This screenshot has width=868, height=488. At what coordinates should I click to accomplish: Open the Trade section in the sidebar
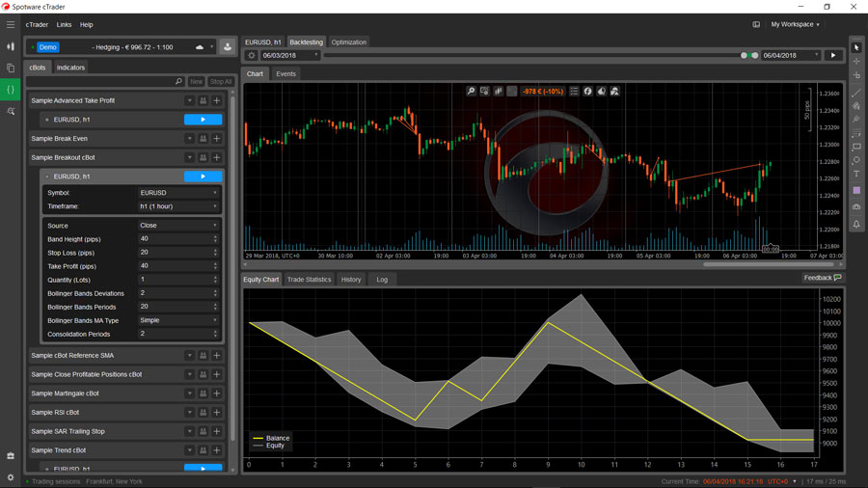(x=11, y=46)
